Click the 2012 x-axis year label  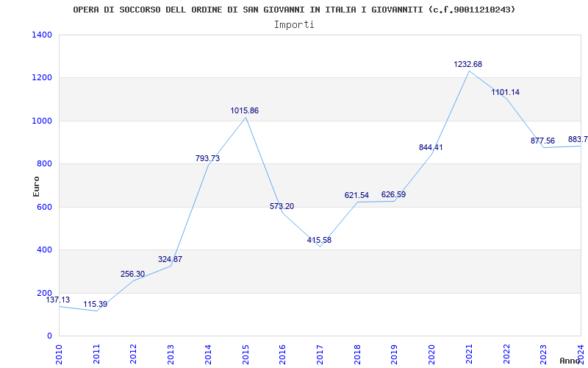(x=134, y=355)
